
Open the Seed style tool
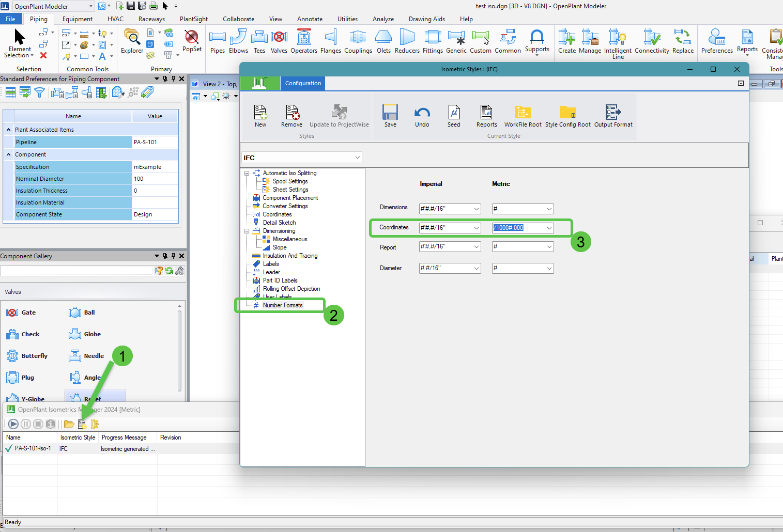pyautogui.click(x=454, y=113)
